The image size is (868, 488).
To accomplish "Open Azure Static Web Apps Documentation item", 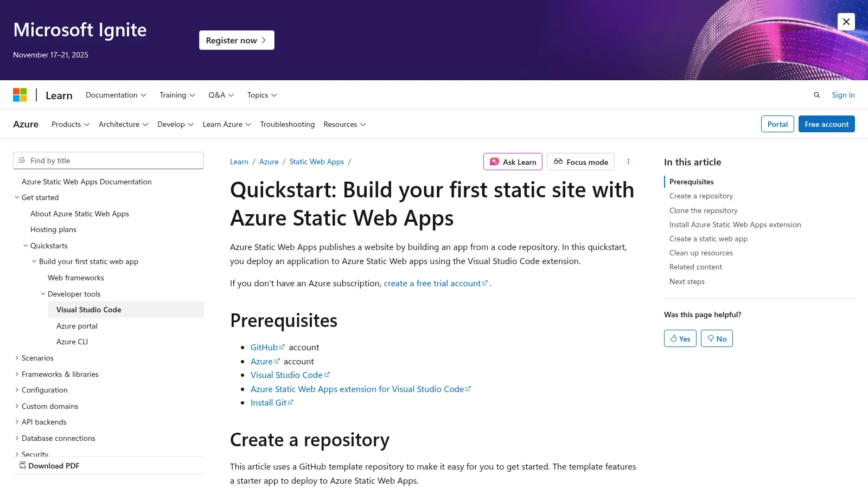I will (87, 182).
